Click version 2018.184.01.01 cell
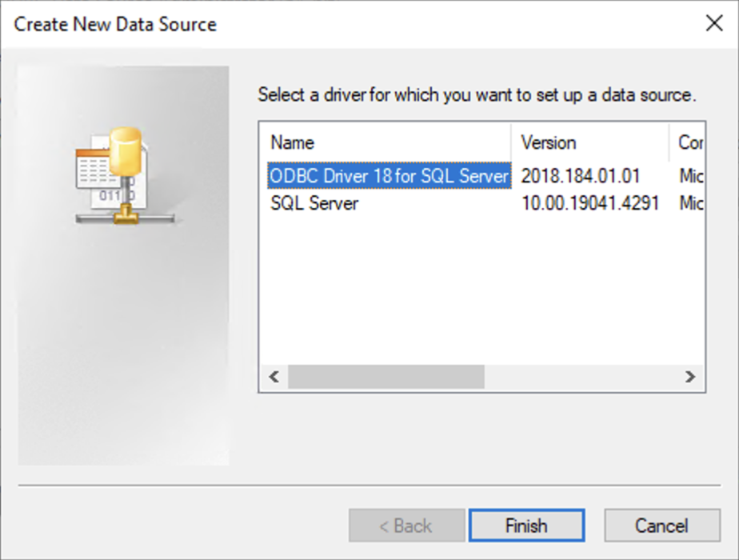This screenshot has height=560, width=739. pos(581,176)
